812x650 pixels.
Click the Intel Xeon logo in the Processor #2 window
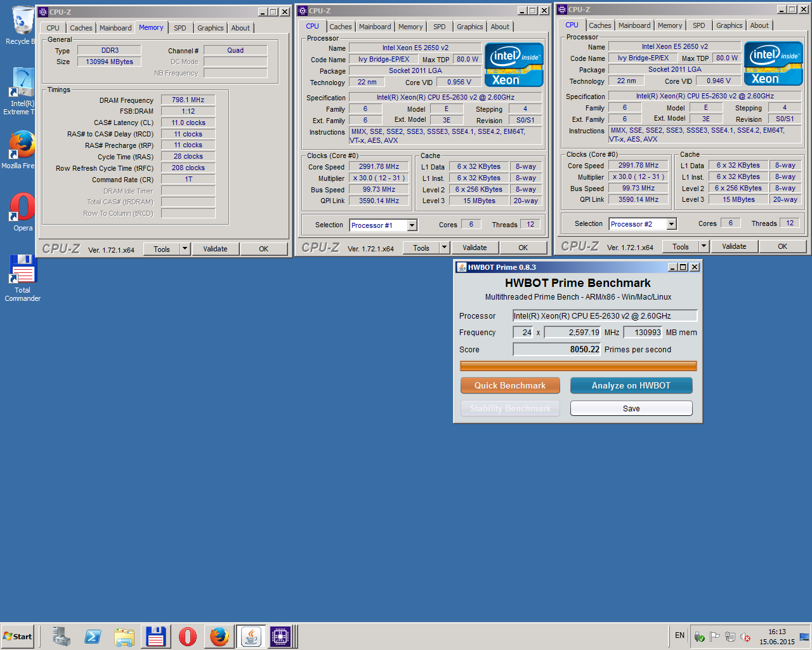tap(773, 63)
